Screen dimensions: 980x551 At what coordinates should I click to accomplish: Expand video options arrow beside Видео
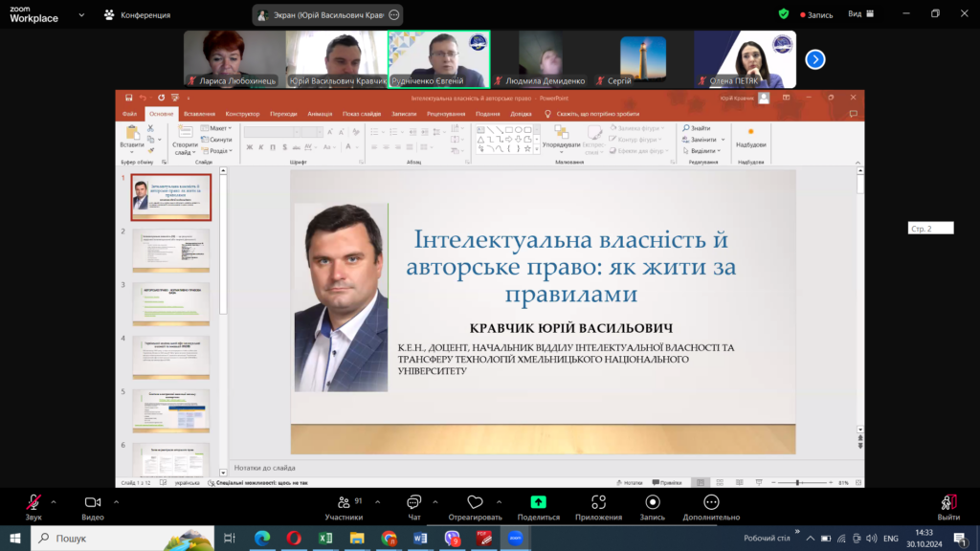[116, 501]
